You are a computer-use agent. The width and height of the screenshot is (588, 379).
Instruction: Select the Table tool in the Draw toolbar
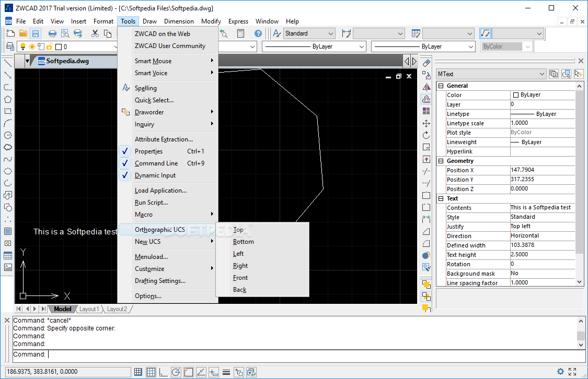tap(7, 255)
